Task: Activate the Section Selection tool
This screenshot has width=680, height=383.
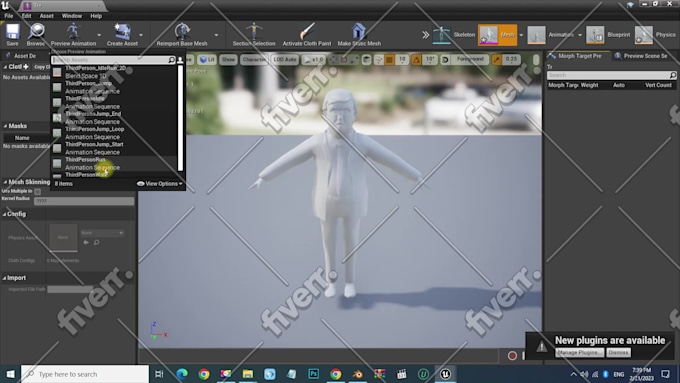Action: click(254, 35)
